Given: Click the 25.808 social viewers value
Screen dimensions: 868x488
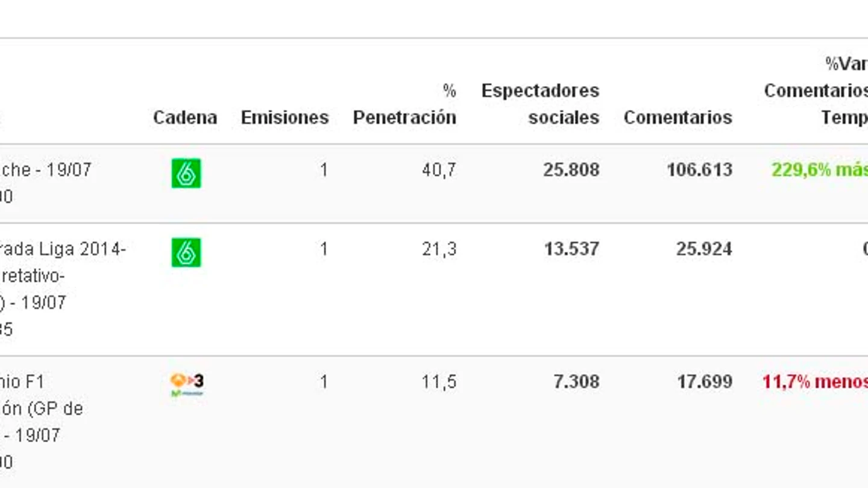Looking at the screenshot, I should tap(571, 170).
